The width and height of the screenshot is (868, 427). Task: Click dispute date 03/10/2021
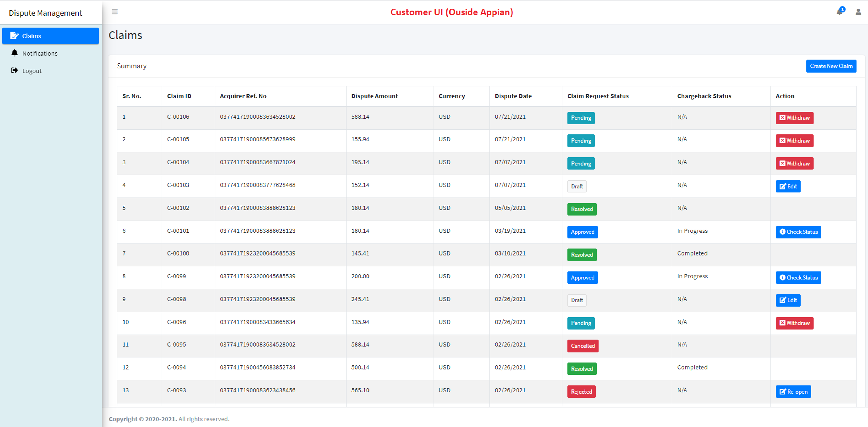510,253
